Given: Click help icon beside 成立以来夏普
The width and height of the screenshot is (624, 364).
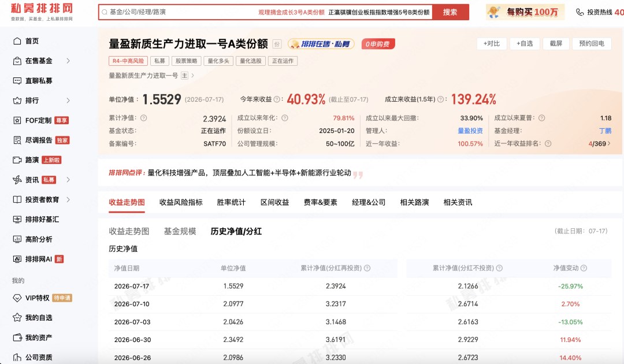Looking at the screenshot, I should click(x=541, y=118).
